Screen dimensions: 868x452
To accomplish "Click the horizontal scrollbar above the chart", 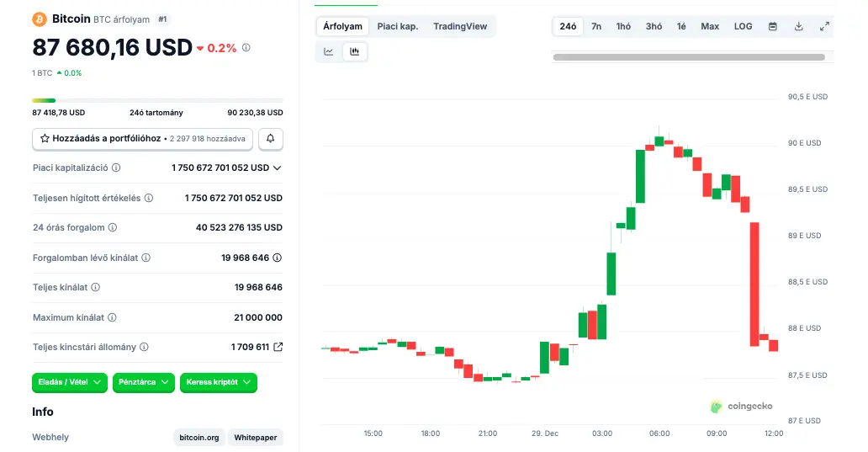I will [689, 57].
